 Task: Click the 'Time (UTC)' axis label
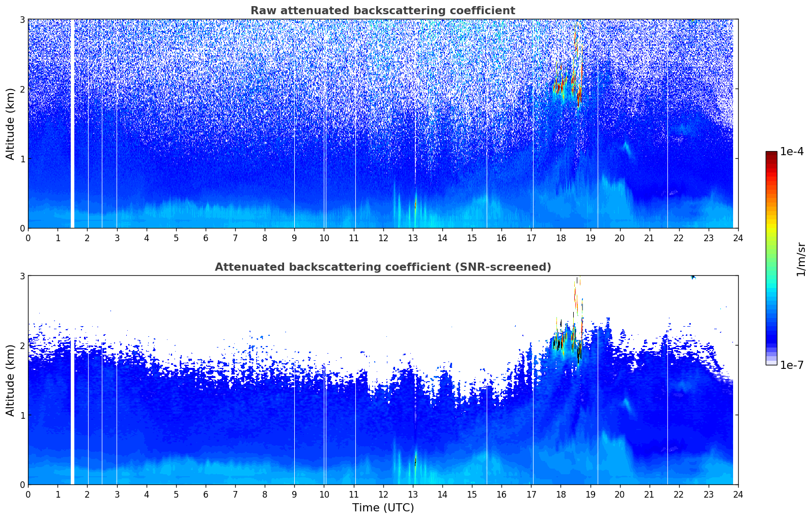383,508
